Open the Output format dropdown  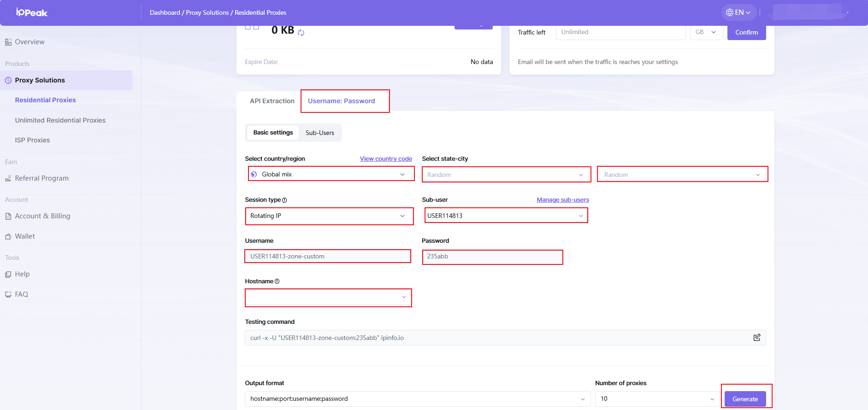[x=417, y=399]
